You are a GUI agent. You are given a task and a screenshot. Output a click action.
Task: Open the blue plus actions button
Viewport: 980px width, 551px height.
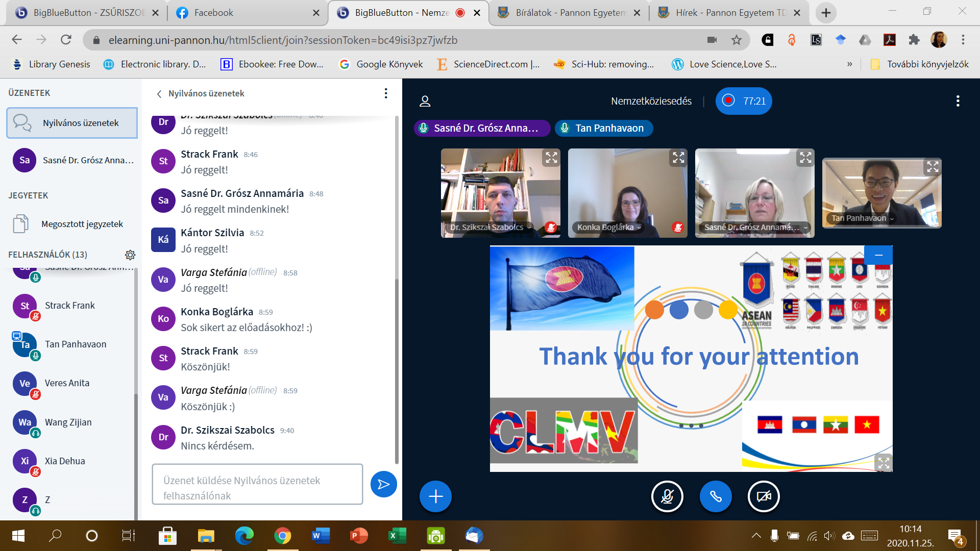click(435, 496)
